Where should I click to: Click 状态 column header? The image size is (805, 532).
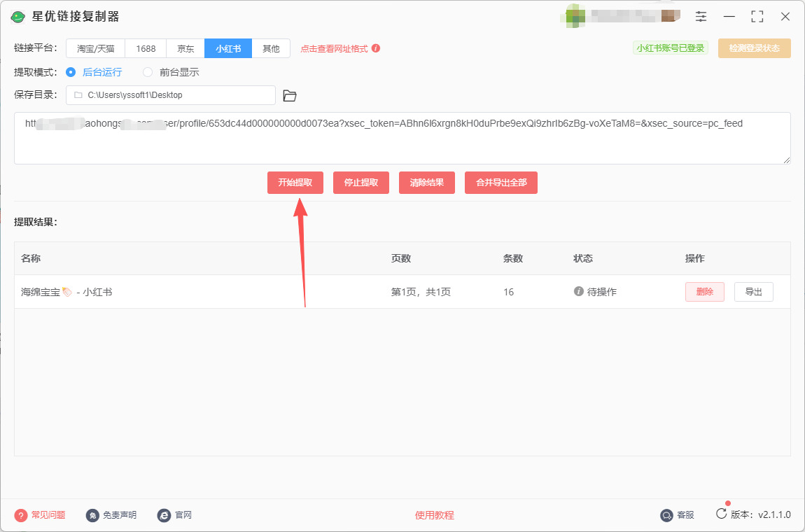(583, 258)
